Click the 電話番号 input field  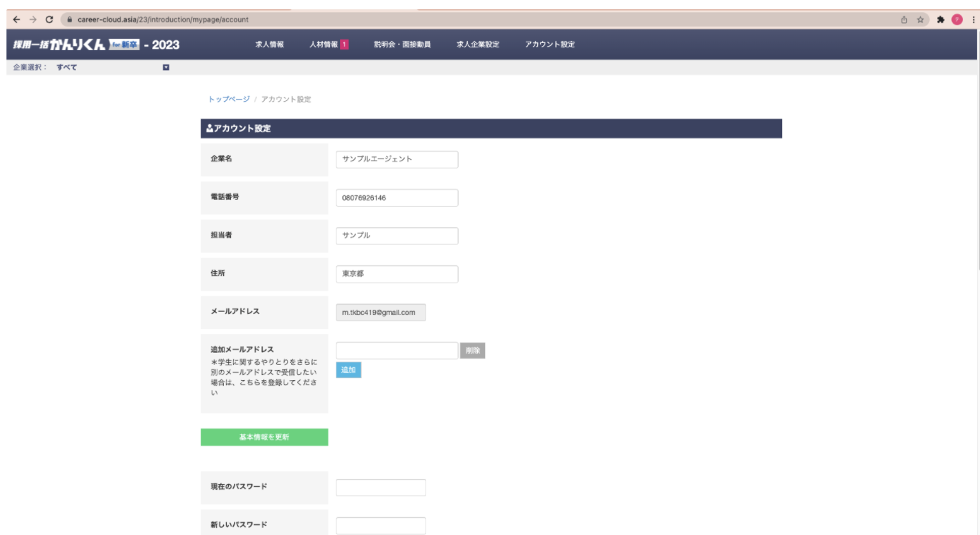pyautogui.click(x=397, y=198)
